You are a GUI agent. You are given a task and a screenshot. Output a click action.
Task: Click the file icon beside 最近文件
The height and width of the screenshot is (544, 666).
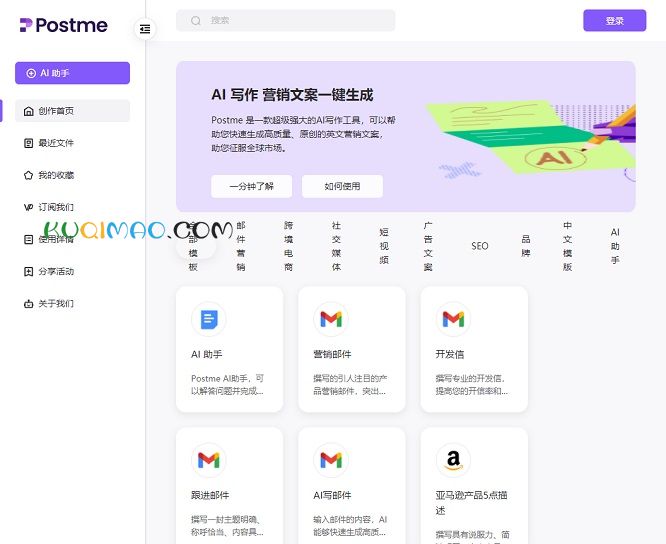[x=28, y=143]
